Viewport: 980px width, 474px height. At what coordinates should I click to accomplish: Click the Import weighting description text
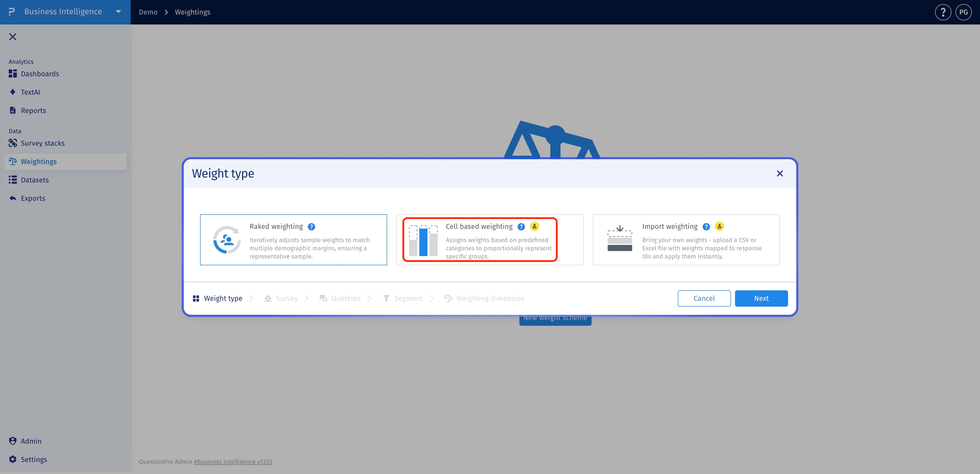702,248
